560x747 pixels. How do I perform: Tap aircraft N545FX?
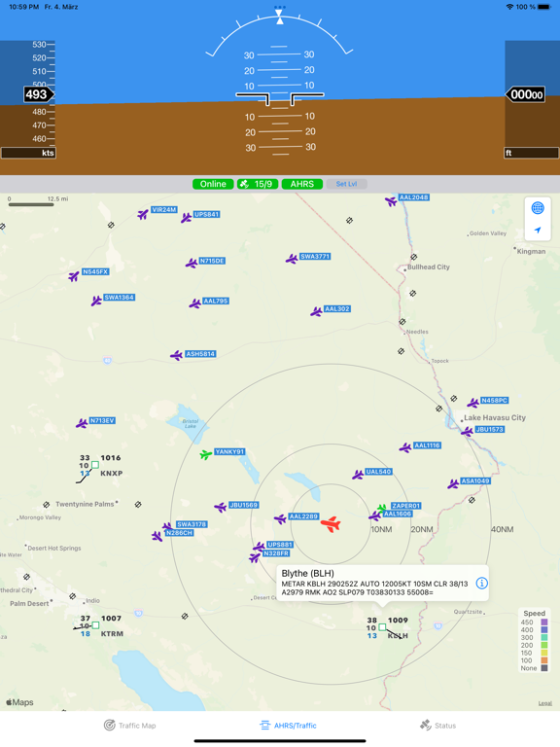[x=73, y=276]
